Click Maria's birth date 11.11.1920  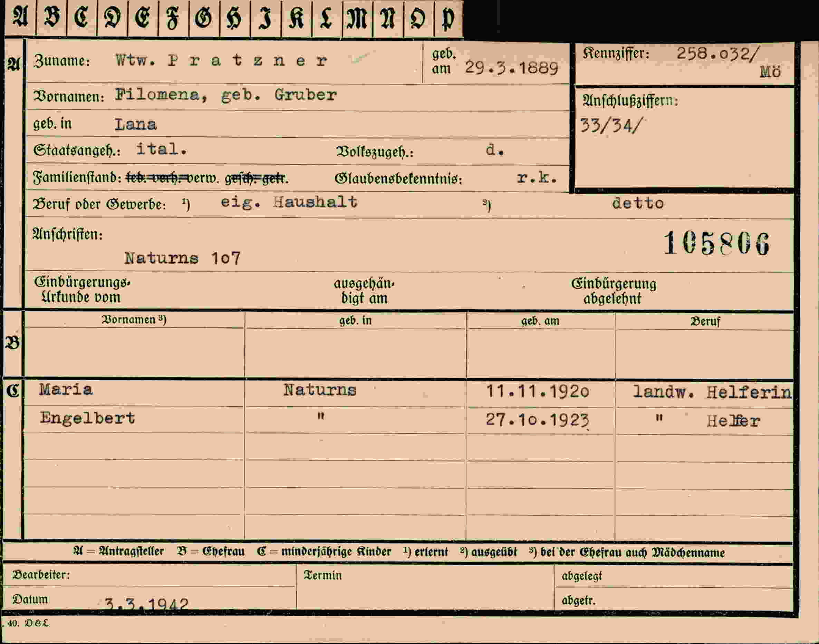(x=537, y=391)
